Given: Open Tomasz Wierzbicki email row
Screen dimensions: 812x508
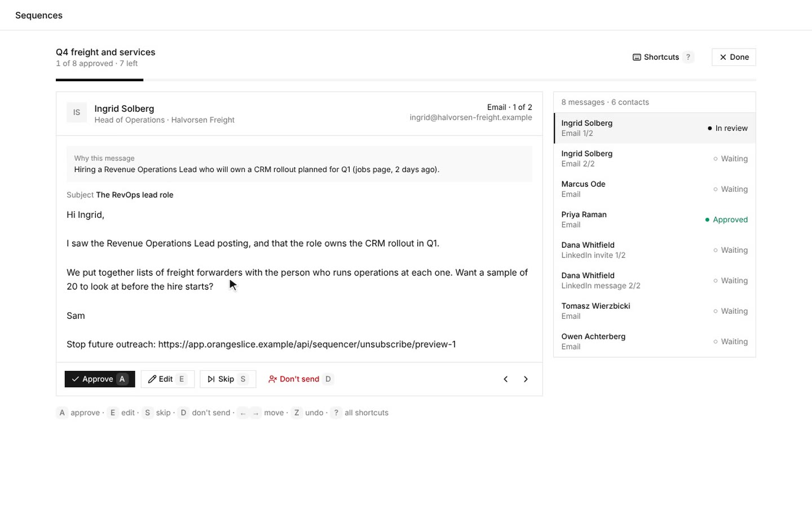Looking at the screenshot, I should [x=655, y=311].
